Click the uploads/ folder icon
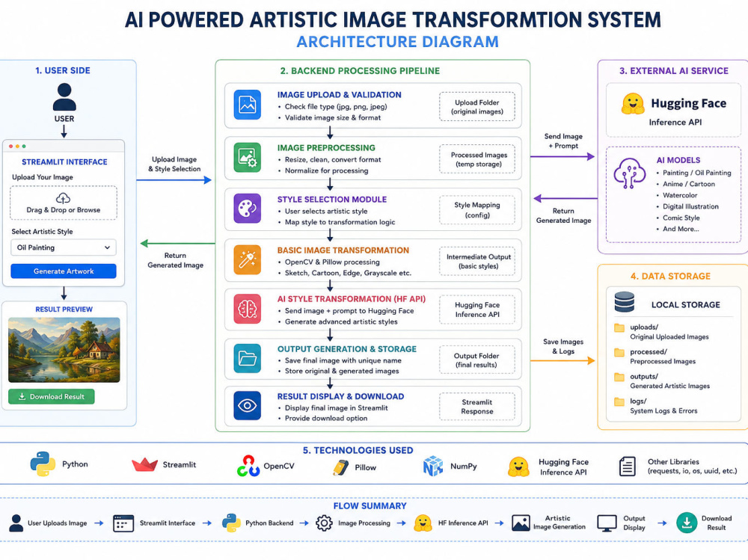The height and width of the screenshot is (560, 748). [619, 327]
